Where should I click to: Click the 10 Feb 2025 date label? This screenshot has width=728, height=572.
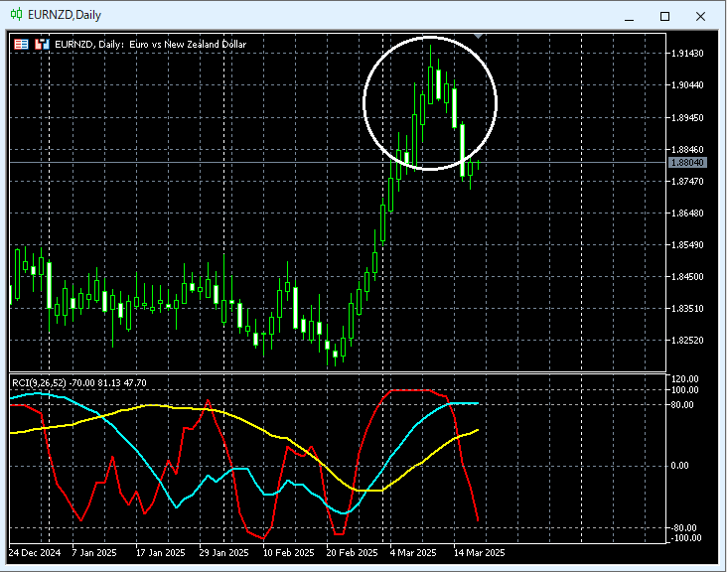[x=288, y=553]
